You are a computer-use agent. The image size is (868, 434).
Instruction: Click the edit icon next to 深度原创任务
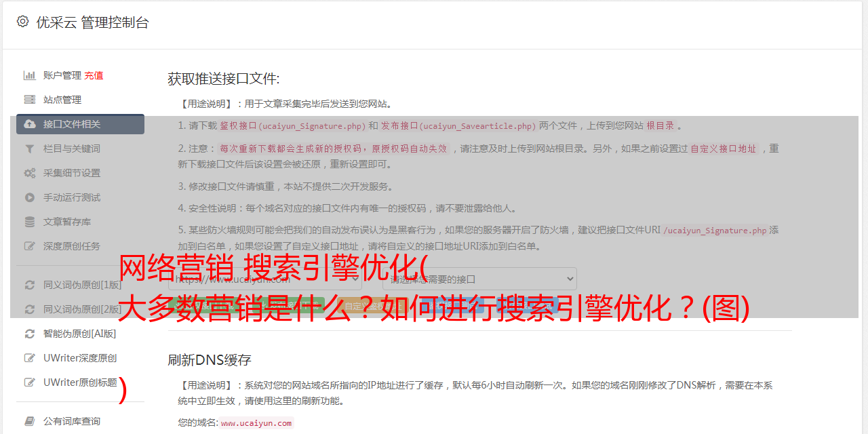[x=30, y=246]
